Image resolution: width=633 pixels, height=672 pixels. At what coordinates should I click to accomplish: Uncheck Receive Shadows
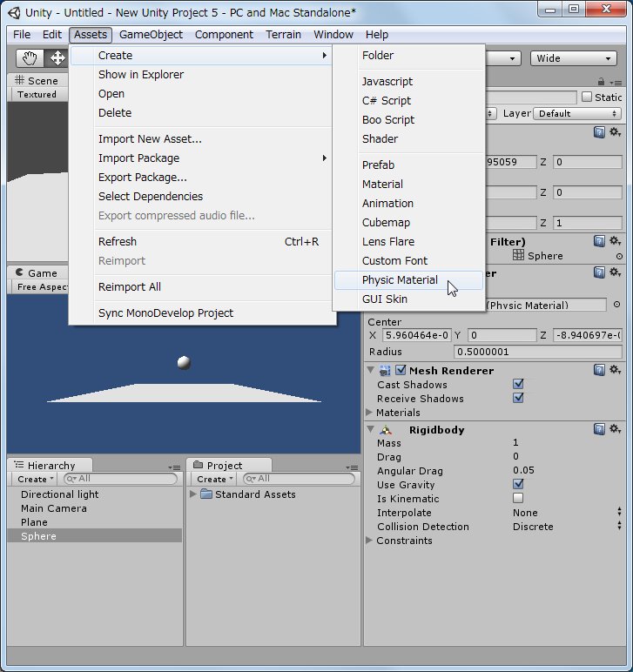click(518, 398)
